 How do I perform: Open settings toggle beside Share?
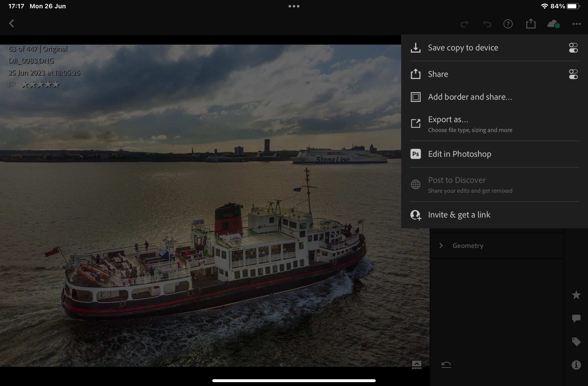[x=573, y=74]
